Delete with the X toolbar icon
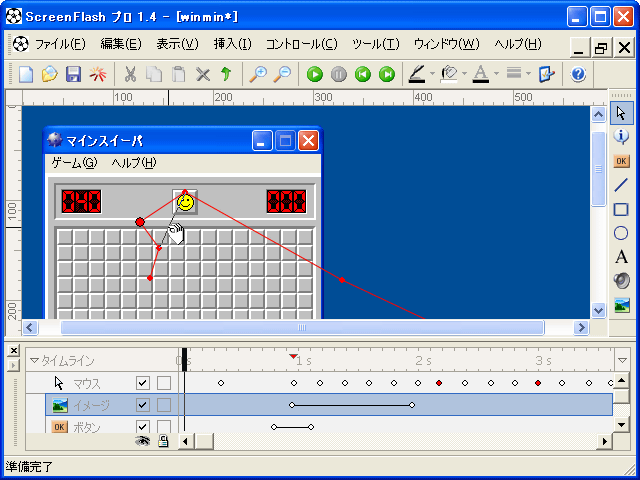This screenshot has width=640, height=480. [x=202, y=74]
